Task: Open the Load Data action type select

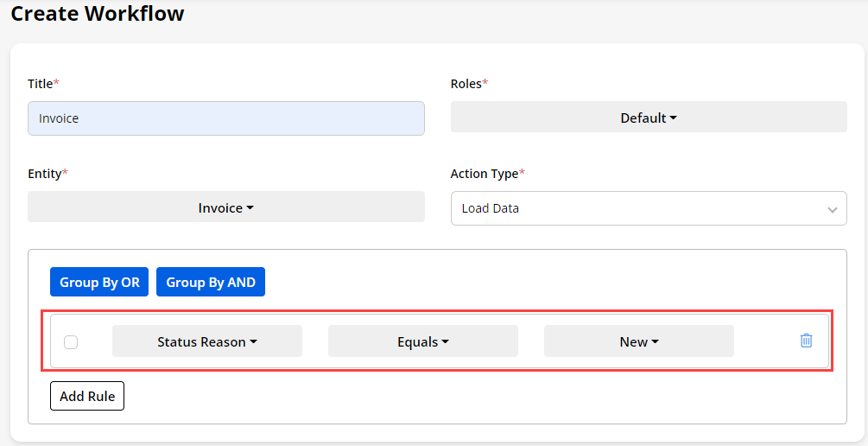Action: click(639, 208)
